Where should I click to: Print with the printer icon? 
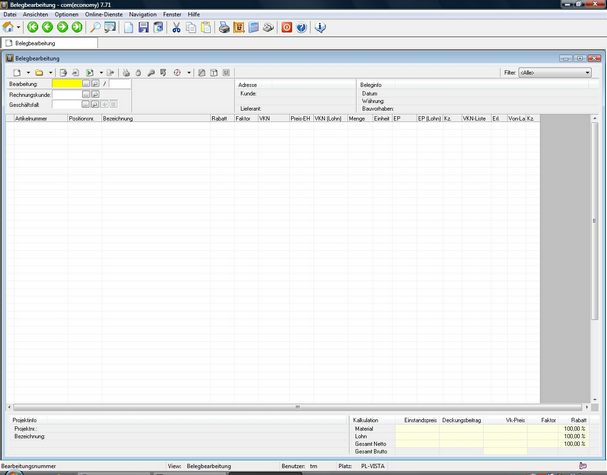(224, 27)
